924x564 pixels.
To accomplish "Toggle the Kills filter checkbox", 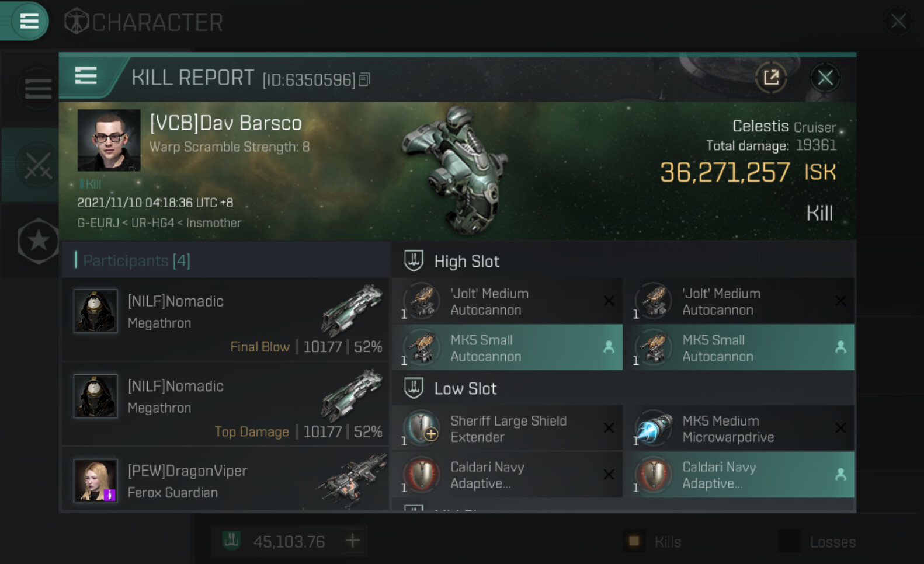I will (634, 541).
